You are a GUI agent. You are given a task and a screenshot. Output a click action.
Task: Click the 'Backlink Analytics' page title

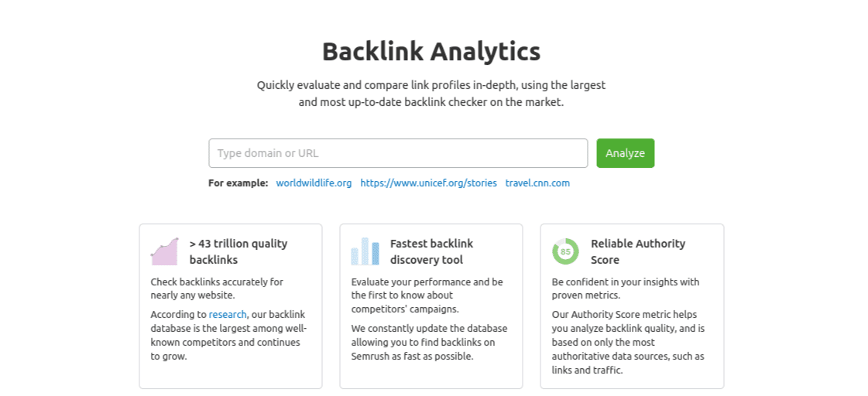pos(431,52)
